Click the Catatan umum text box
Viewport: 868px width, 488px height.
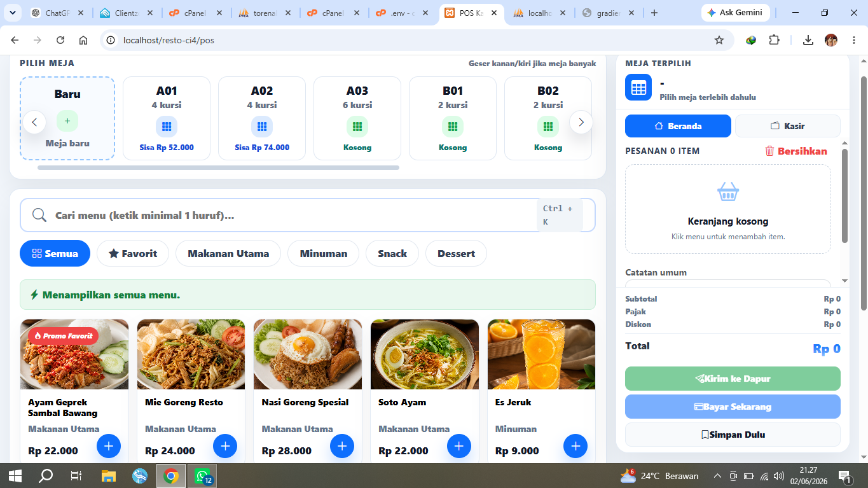[728, 283]
